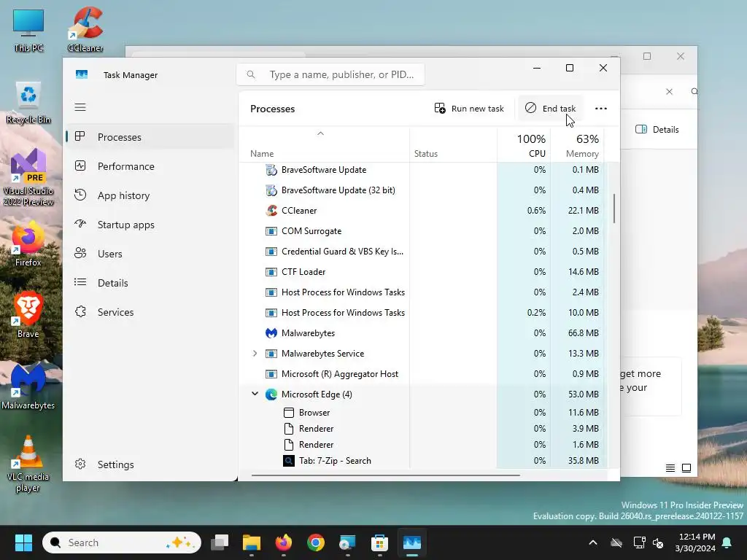747x560 pixels.
Task: Open Brave desktop shortcut
Action: click(28, 315)
